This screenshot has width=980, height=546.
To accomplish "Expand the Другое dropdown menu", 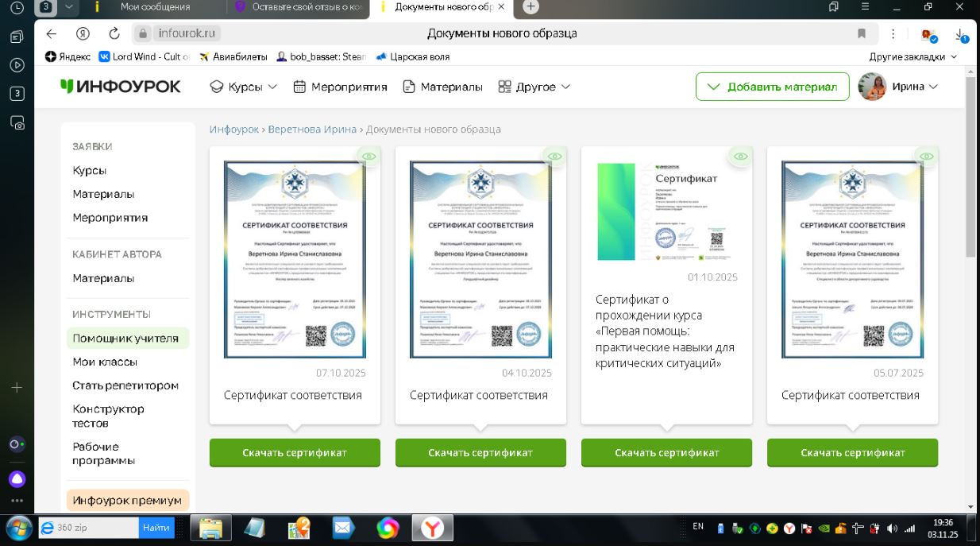I will pos(534,87).
